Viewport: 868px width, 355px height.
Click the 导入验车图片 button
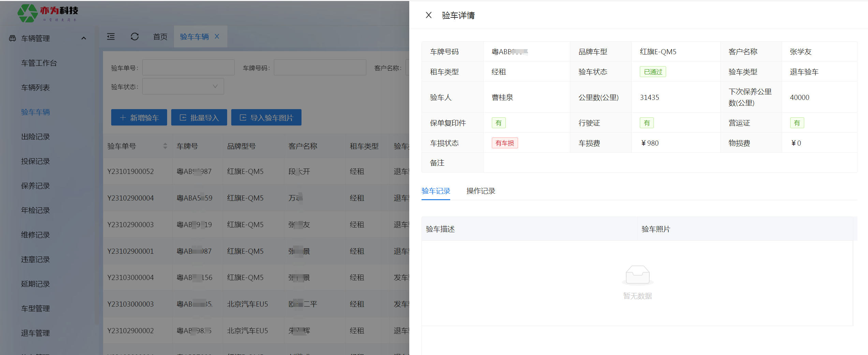(266, 118)
